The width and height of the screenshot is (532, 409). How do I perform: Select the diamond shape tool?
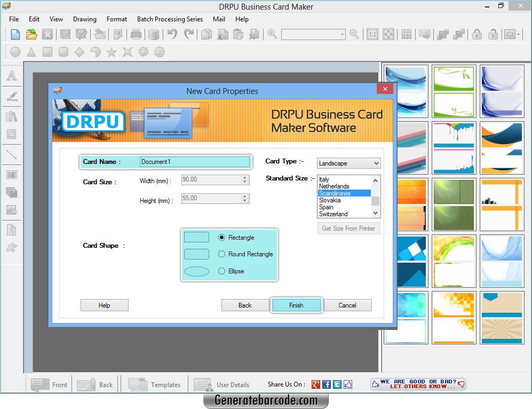(80, 52)
